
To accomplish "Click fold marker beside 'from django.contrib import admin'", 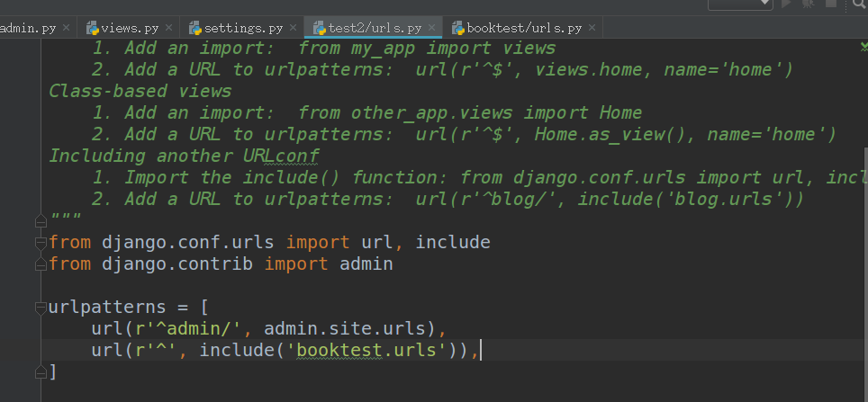I will pos(41,264).
